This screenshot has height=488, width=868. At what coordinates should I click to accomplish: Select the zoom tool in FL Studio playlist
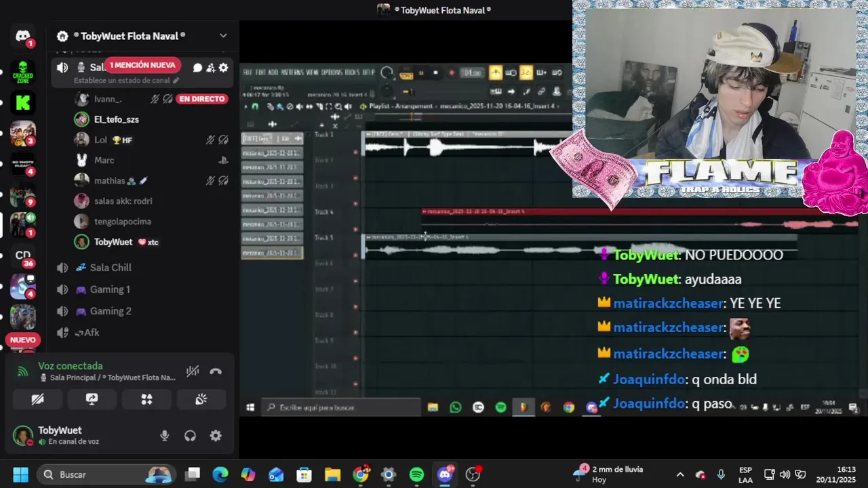click(338, 107)
